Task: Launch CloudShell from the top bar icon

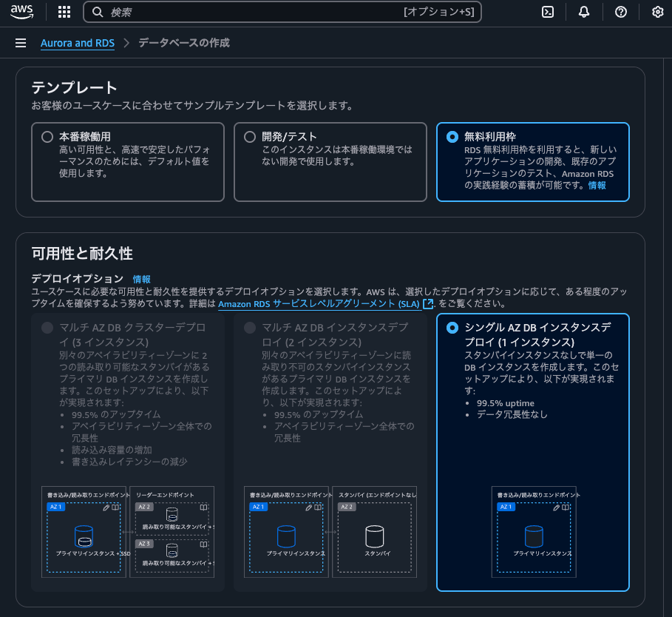Action: tap(548, 12)
